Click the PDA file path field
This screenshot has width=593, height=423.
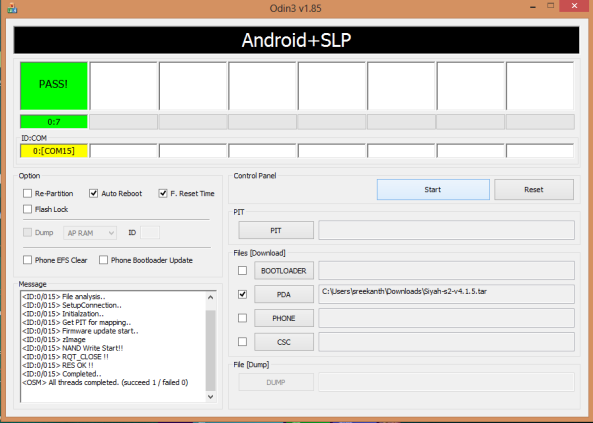coord(446,294)
